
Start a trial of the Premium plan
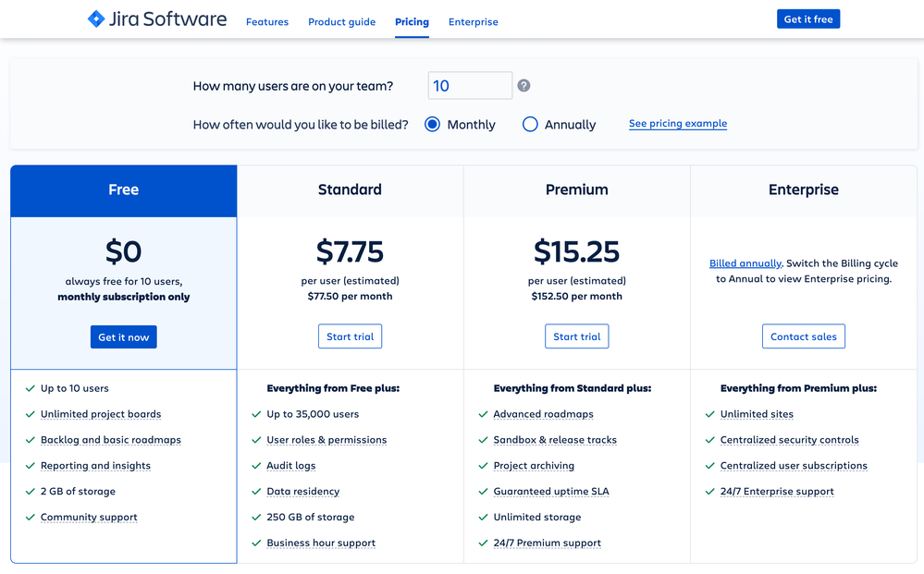pos(576,336)
